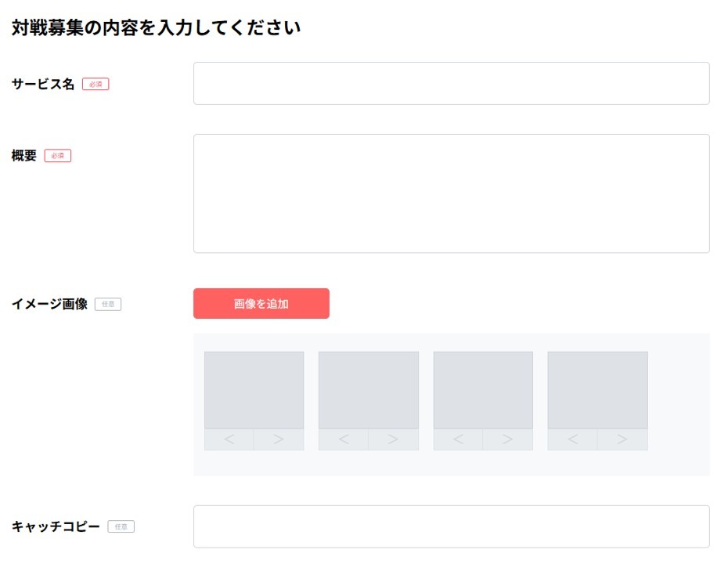The height and width of the screenshot is (564, 728).
Task: Move first image placeholder right
Action: tap(279, 439)
